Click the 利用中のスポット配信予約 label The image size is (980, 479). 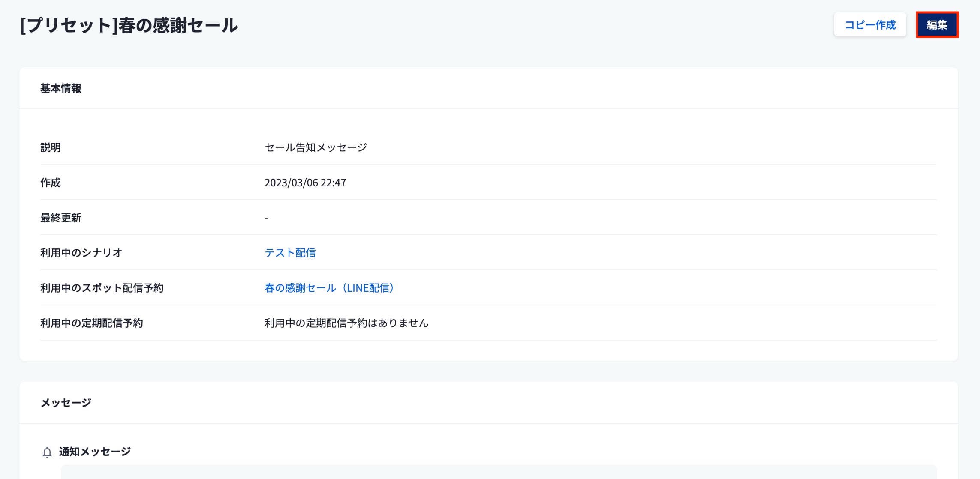pyautogui.click(x=102, y=288)
